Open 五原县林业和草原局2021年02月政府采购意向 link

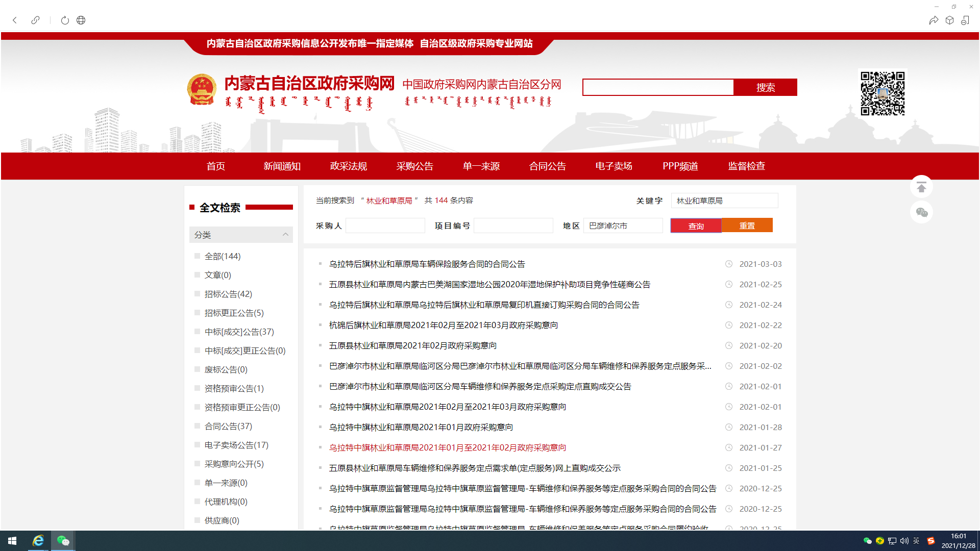coord(412,346)
